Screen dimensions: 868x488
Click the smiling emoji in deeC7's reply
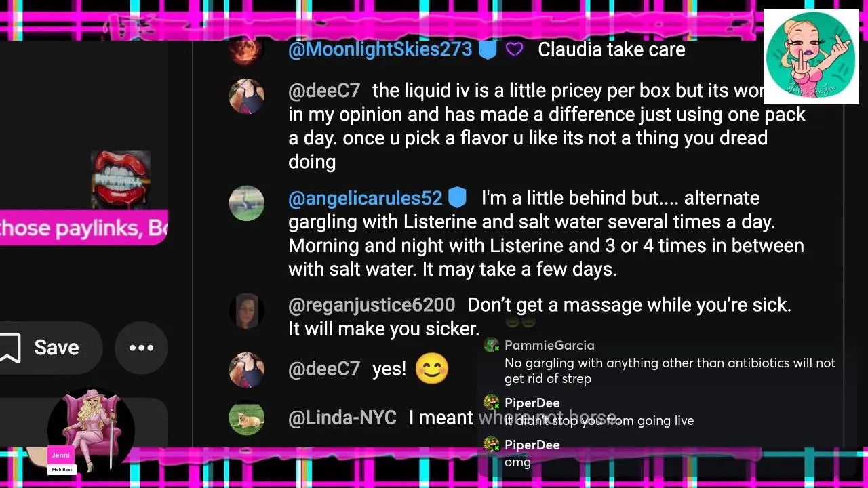point(432,369)
